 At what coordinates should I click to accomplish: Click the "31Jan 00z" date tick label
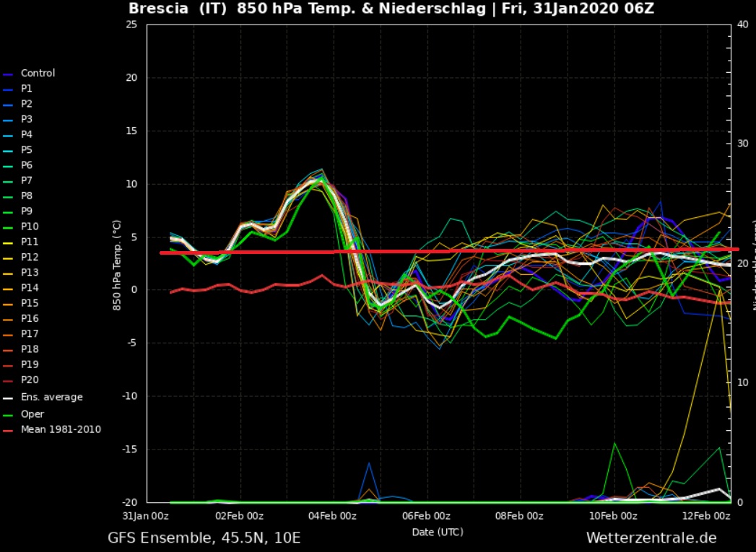click(x=146, y=517)
